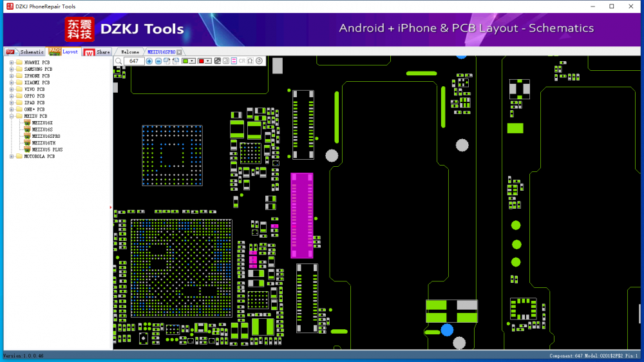Expand the ONE+ PCB folder
This screenshot has width=644, height=362.
[12, 110]
